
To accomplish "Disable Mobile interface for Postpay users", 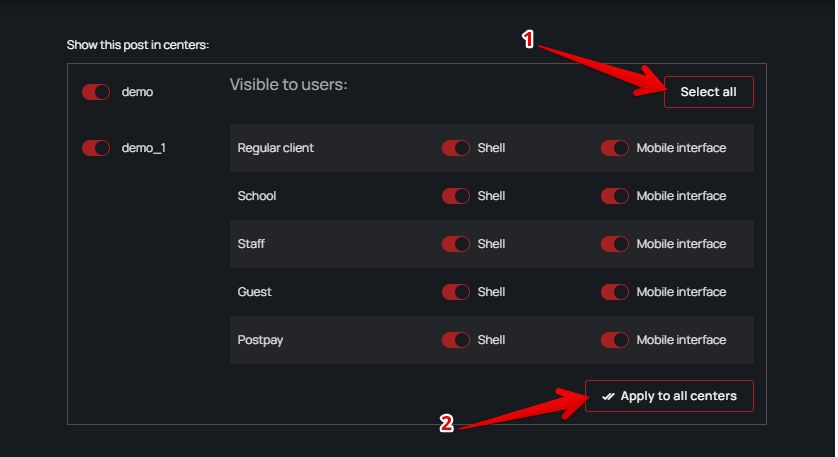I will click(615, 340).
